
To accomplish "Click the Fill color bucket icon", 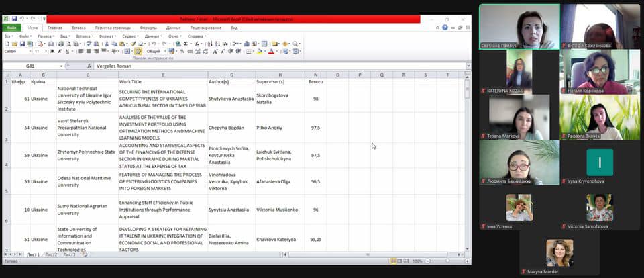I will tap(260, 52).
